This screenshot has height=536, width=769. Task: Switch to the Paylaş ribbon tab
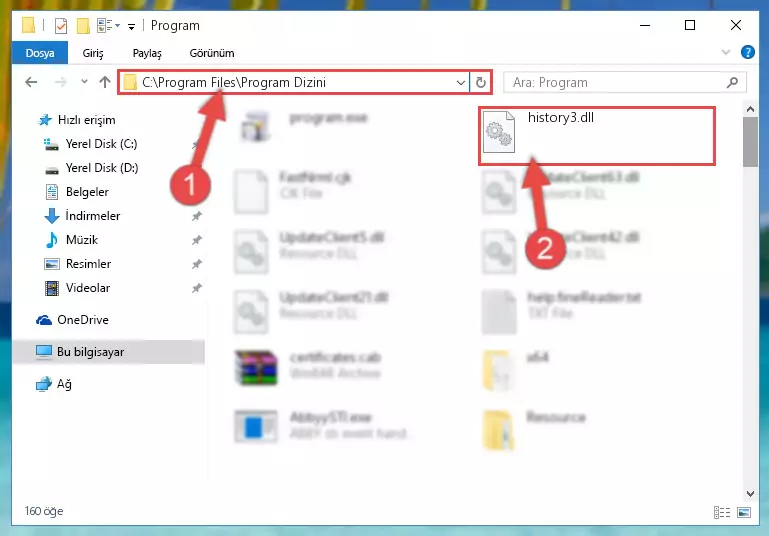pos(147,53)
